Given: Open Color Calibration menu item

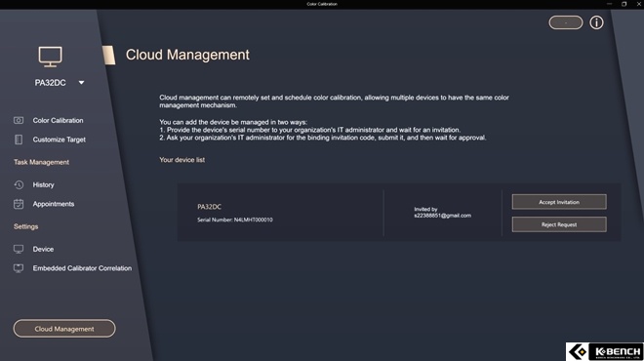Looking at the screenshot, I should 58,120.
